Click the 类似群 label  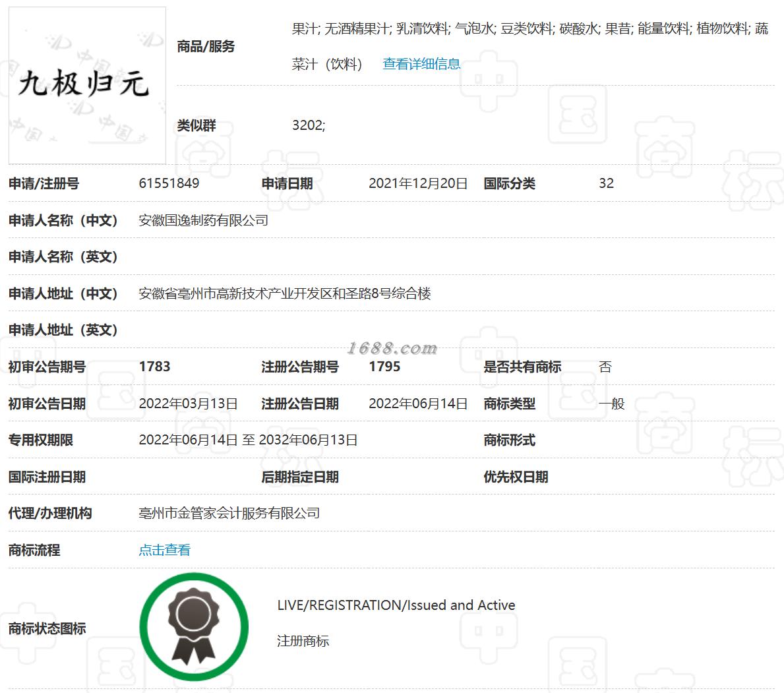196,125
